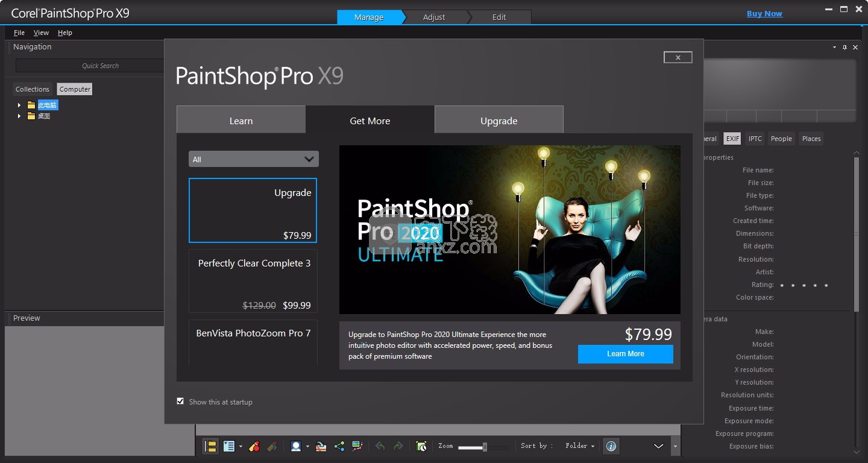Open the View menu
This screenshot has height=463, width=868.
pyautogui.click(x=41, y=33)
